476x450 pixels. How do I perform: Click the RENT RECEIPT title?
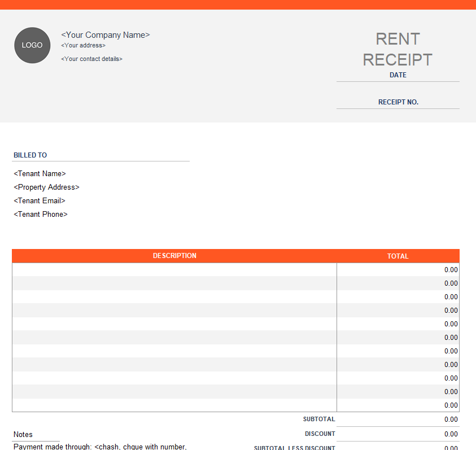point(398,49)
